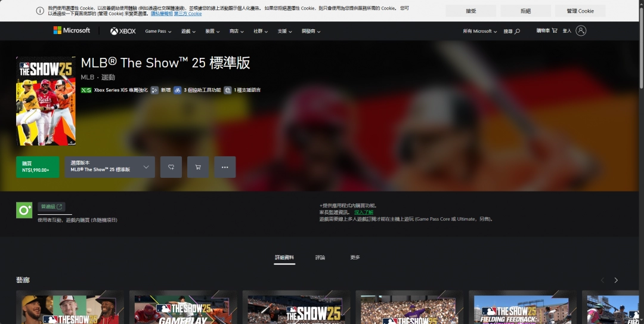The height and width of the screenshot is (324, 644).
Task: Click the 1 種支援語言 text
Action: (247, 90)
